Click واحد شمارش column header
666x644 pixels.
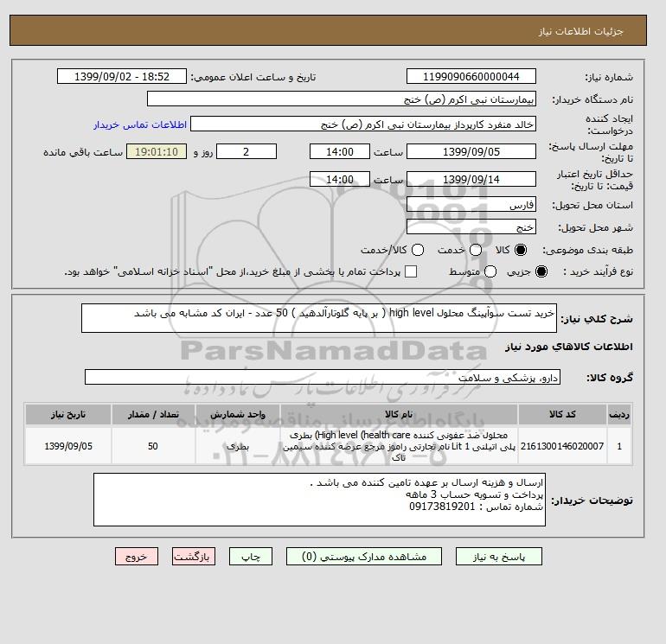(238, 414)
